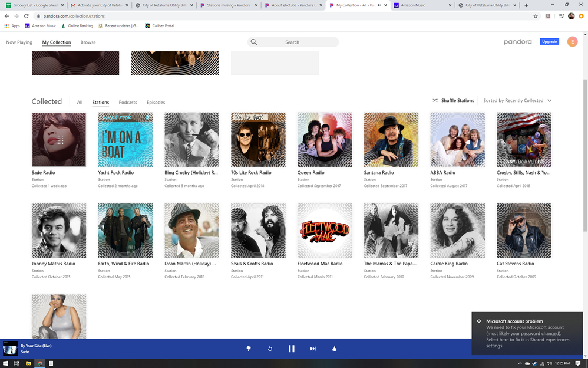Click the pandora logo
588x368 pixels.
click(x=517, y=42)
